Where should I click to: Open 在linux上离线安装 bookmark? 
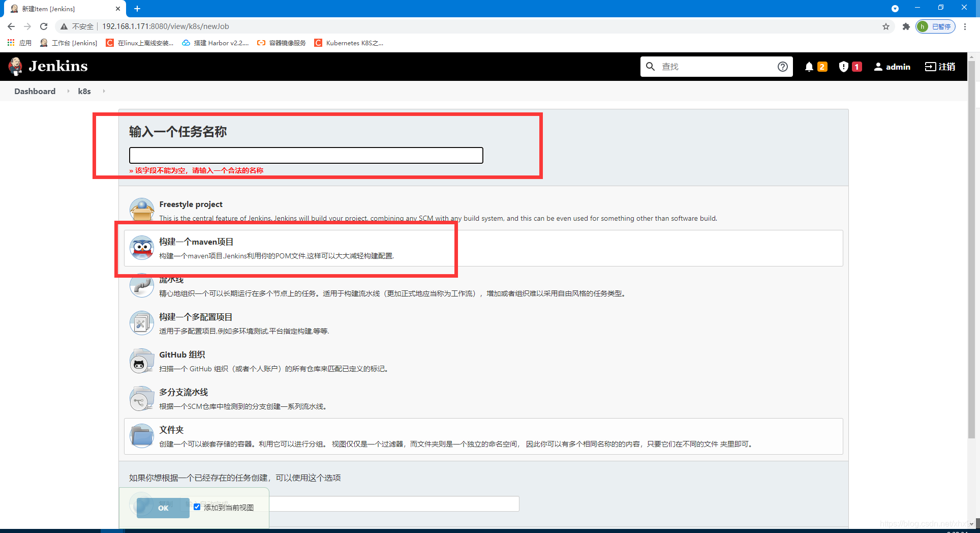point(140,43)
